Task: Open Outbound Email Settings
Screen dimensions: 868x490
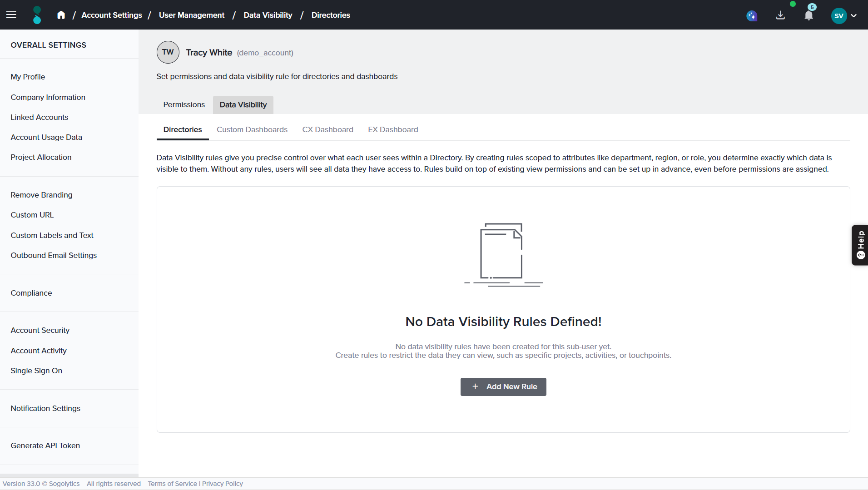Action: (x=54, y=256)
